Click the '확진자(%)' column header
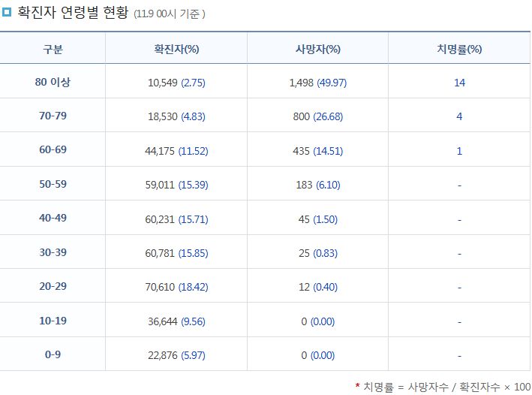Screen dimensions: 532x395 pyautogui.click(x=176, y=50)
